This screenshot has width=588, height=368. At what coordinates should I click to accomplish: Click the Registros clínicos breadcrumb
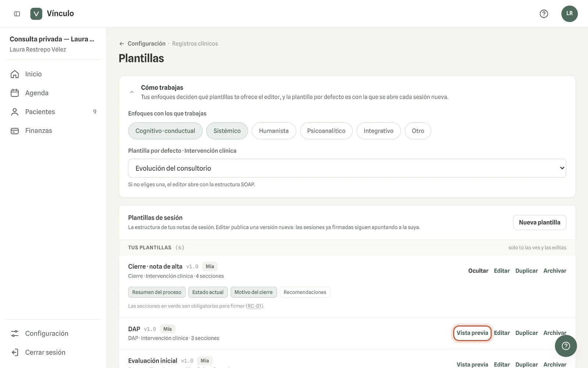coord(195,43)
